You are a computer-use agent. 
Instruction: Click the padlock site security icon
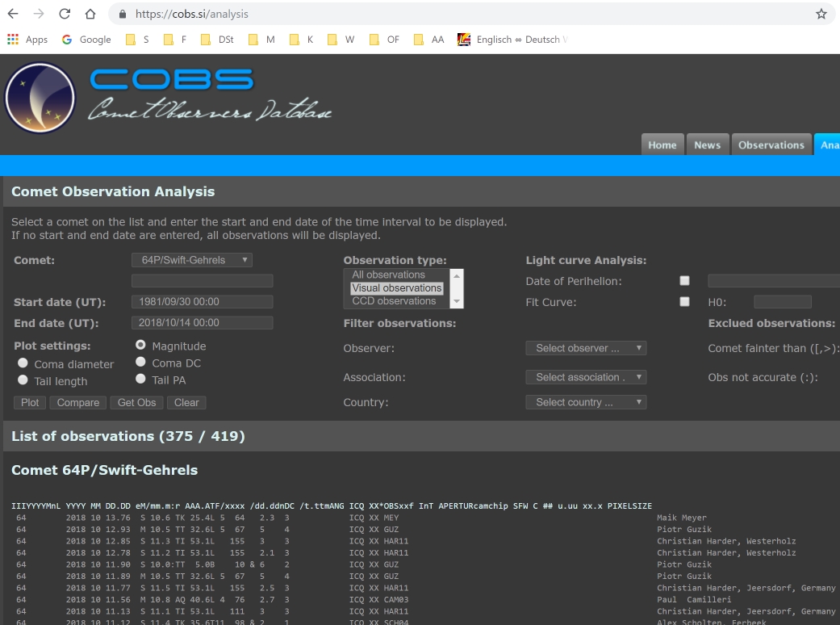[x=122, y=14]
